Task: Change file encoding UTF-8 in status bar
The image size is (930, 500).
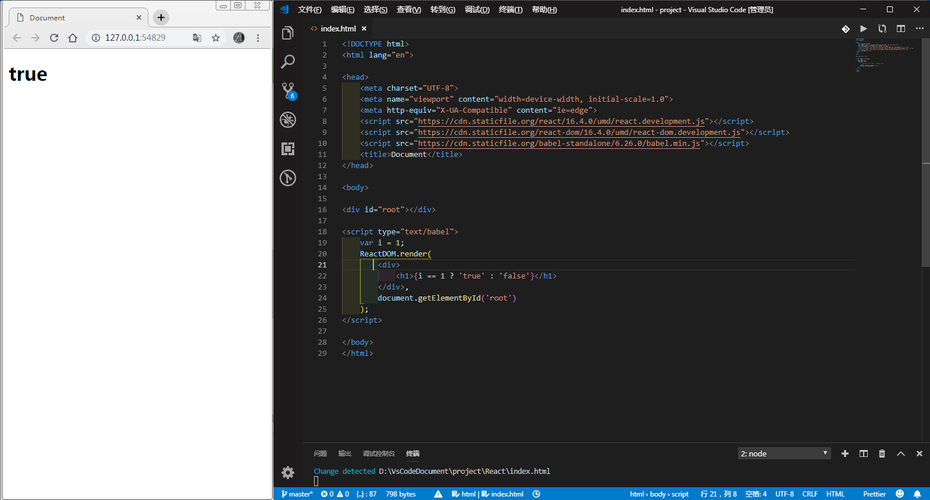Action: (784, 494)
